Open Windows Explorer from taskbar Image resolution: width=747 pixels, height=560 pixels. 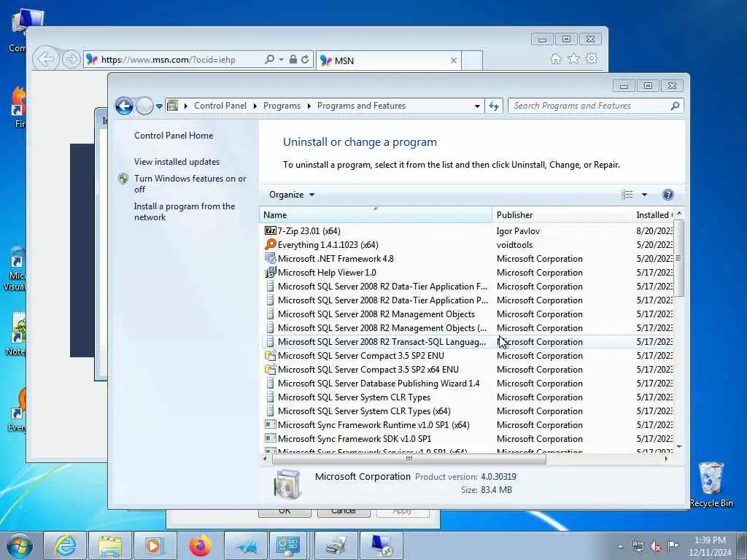tap(110, 545)
